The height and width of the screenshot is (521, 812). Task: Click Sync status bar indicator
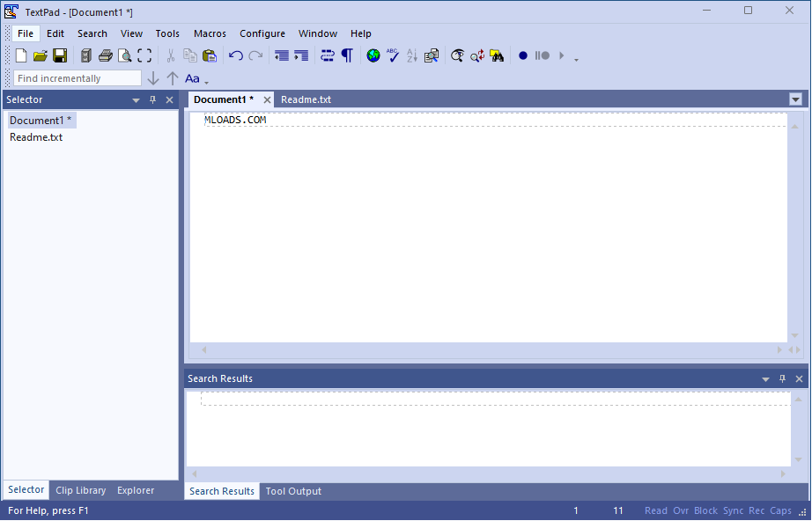coord(733,511)
